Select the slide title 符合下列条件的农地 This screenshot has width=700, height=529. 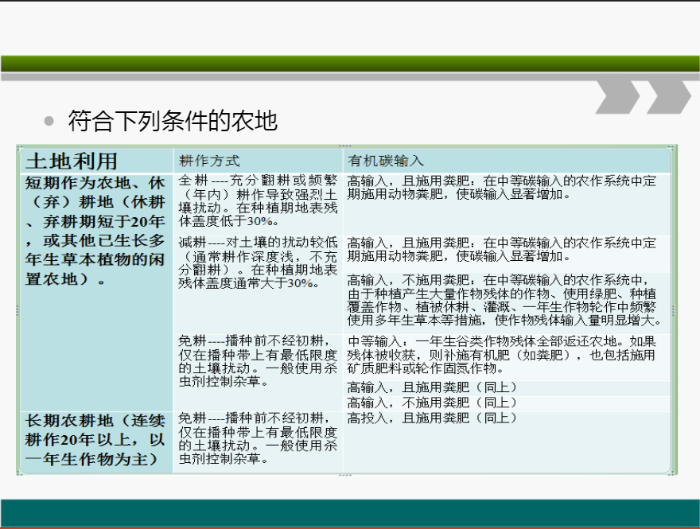pyautogui.click(x=171, y=121)
